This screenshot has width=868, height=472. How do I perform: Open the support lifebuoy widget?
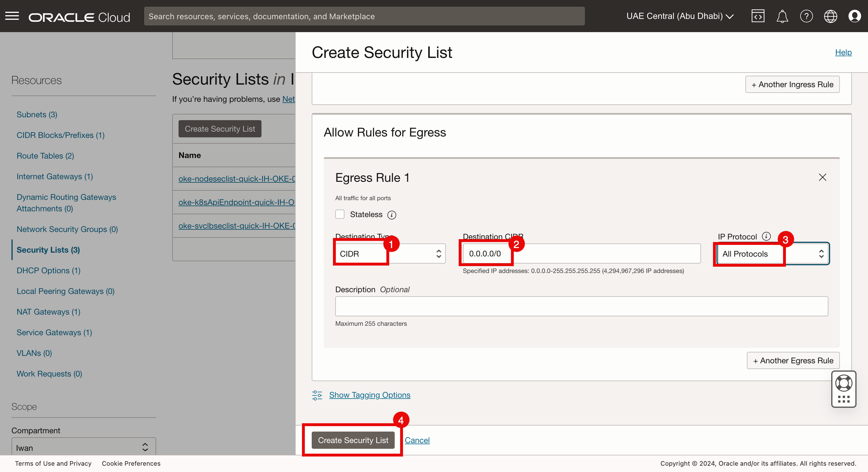pos(843,383)
